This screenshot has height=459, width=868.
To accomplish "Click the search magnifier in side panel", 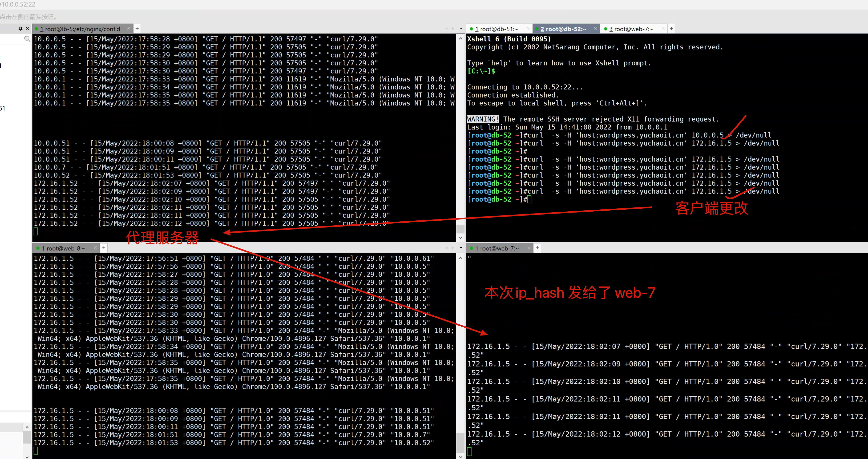I will [x=27, y=39].
